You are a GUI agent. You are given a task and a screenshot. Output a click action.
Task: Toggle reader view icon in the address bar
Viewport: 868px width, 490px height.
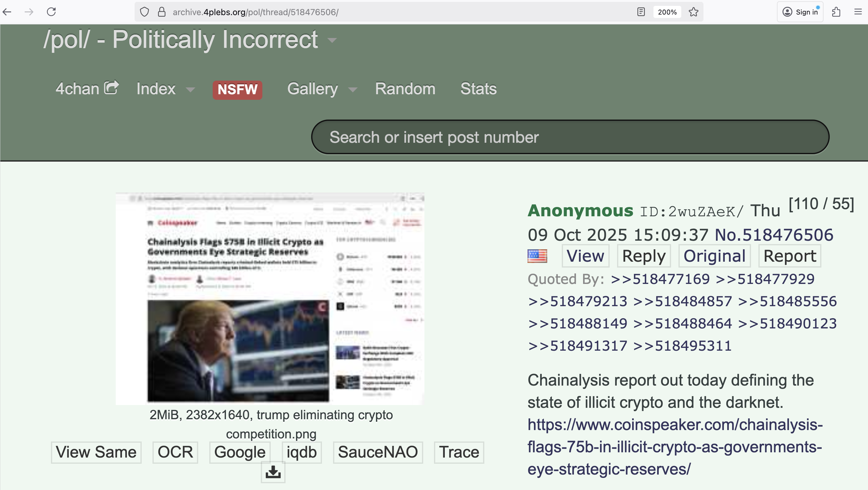641,12
